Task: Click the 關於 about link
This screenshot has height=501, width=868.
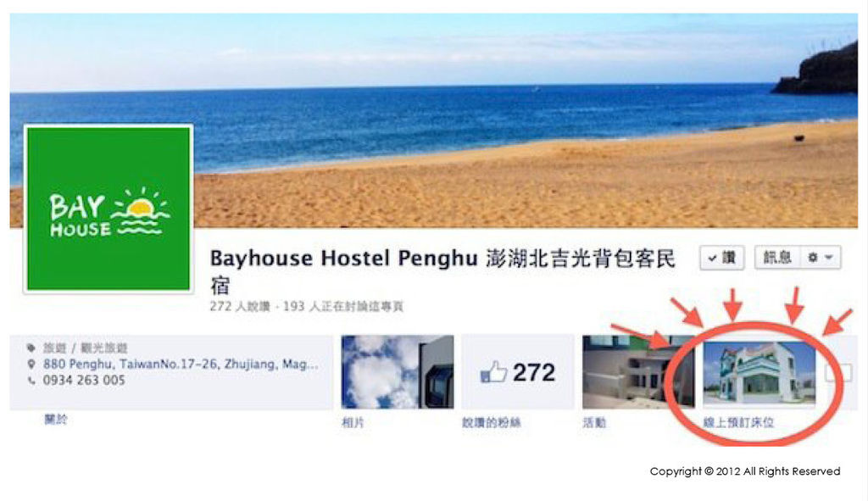Action: [x=56, y=419]
